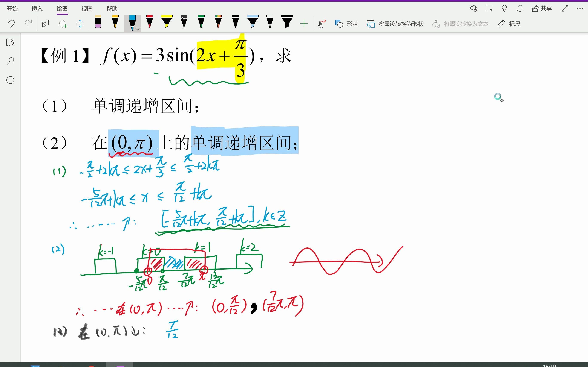Select the lasso selection tool
The image size is (588, 367).
pyautogui.click(x=63, y=24)
